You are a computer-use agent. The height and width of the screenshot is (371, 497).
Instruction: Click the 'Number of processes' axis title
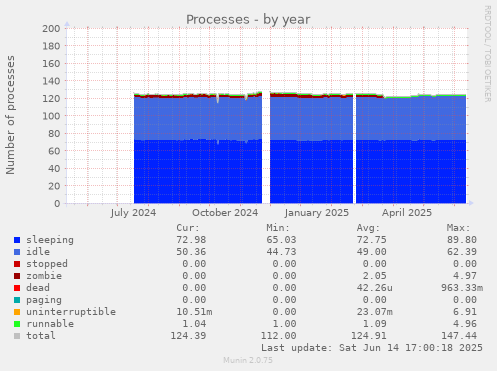10,115
